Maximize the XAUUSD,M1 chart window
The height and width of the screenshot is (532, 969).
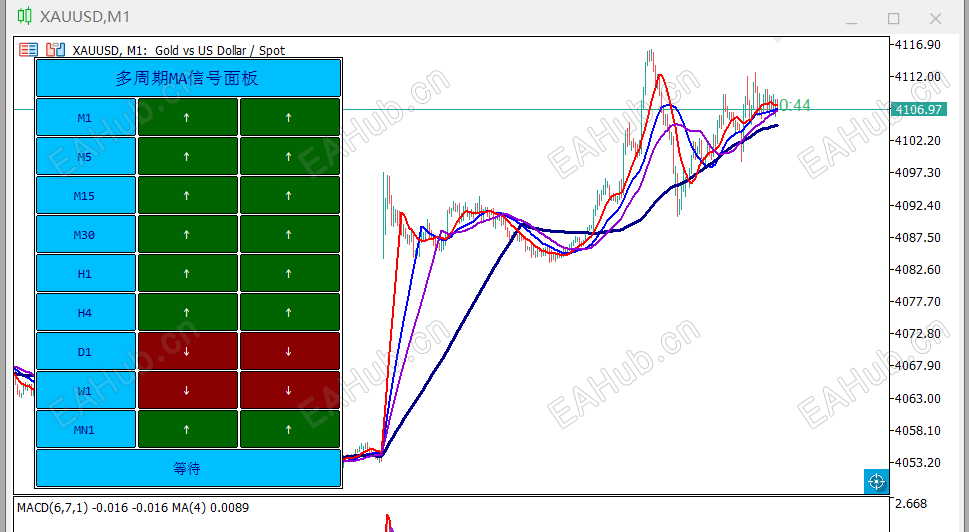(x=894, y=19)
